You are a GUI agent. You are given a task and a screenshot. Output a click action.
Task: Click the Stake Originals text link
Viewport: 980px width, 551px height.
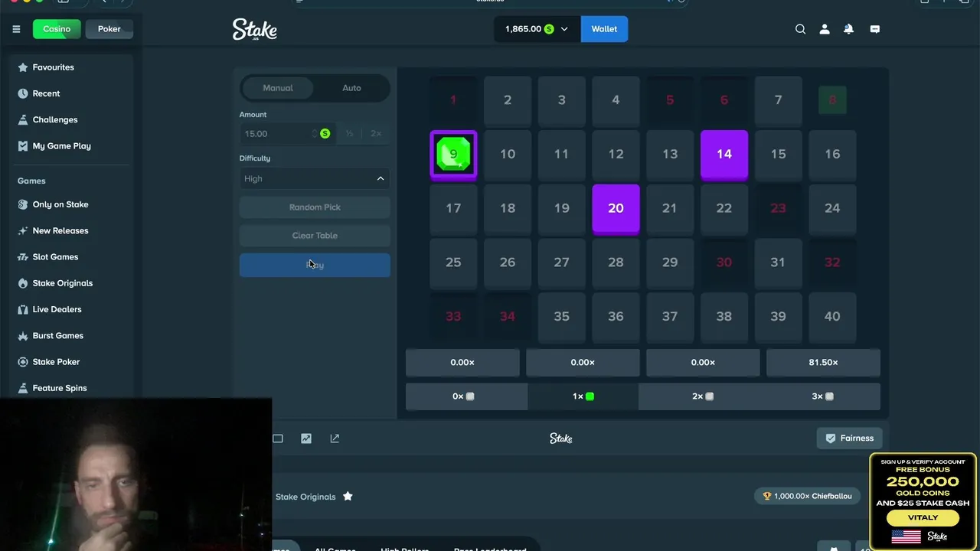[305, 497]
